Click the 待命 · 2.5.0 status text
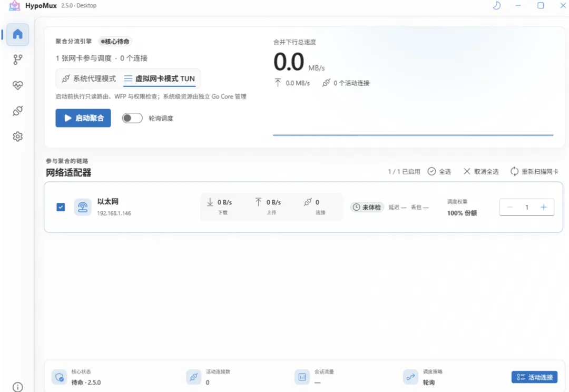This screenshot has height=392, width=569. 86,383
